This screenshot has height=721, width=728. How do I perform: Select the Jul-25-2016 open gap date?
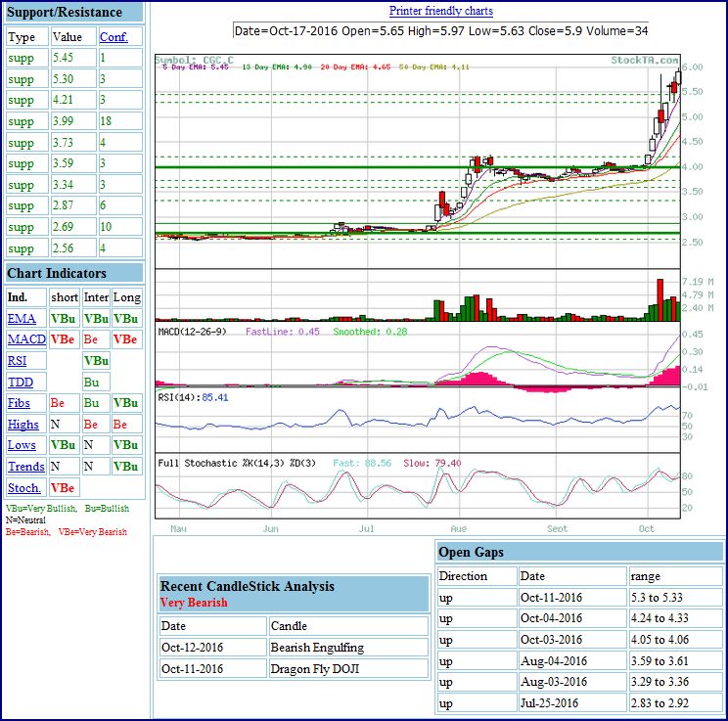tap(551, 703)
